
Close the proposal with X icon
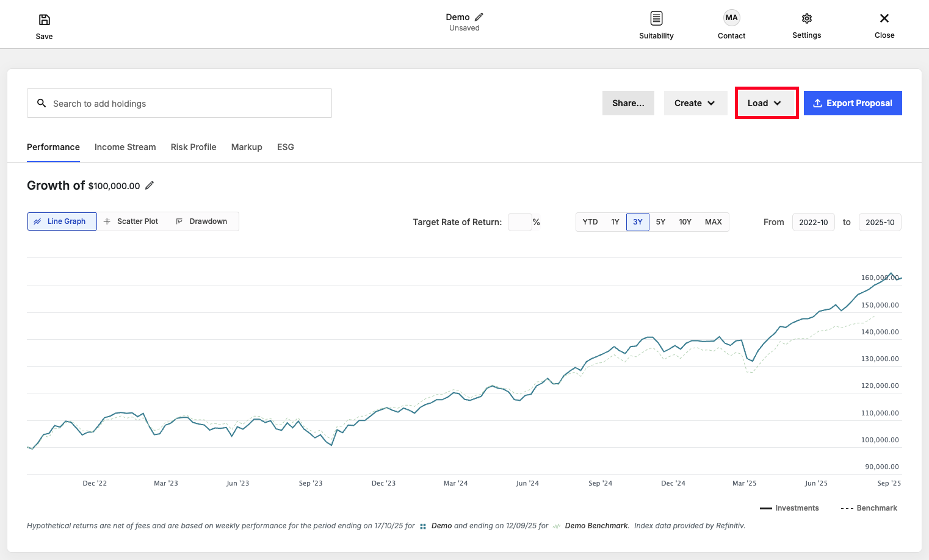[884, 18]
